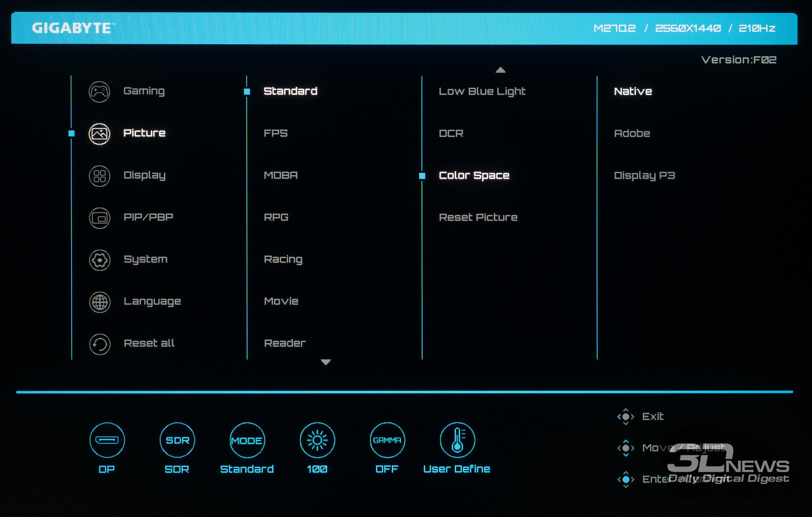This screenshot has height=517, width=812.
Task: Click the Reset all circular arrow icon
Action: coord(99,344)
